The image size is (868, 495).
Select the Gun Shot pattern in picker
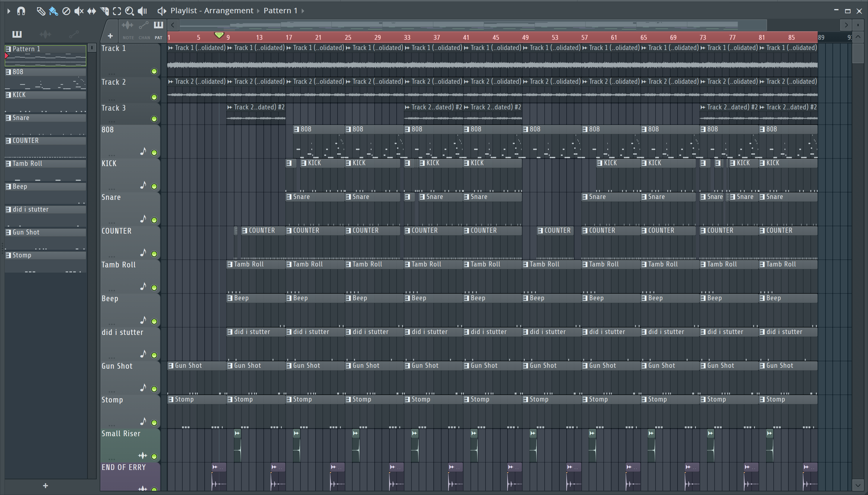pyautogui.click(x=46, y=239)
